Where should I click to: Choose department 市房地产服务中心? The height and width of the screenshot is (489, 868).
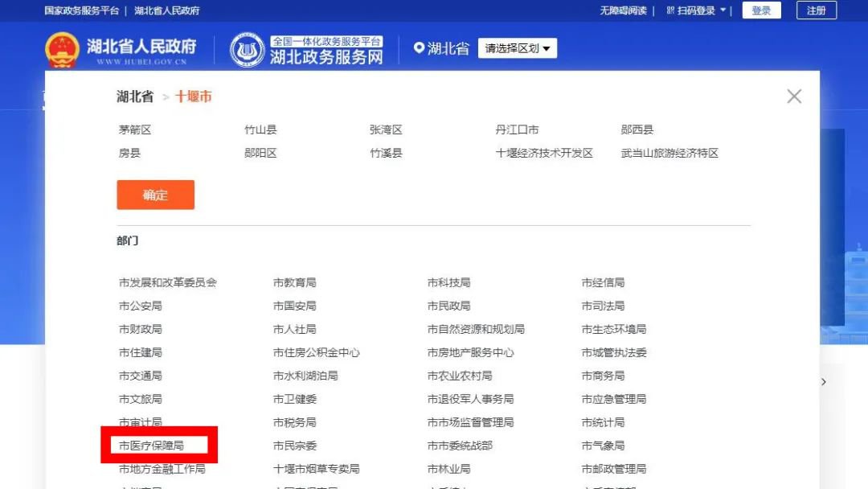470,352
